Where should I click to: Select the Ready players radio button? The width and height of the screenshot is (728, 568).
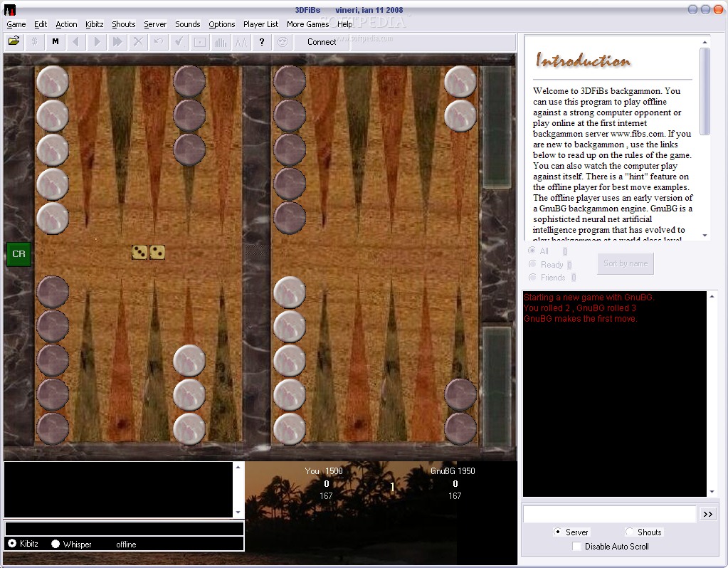click(x=532, y=264)
